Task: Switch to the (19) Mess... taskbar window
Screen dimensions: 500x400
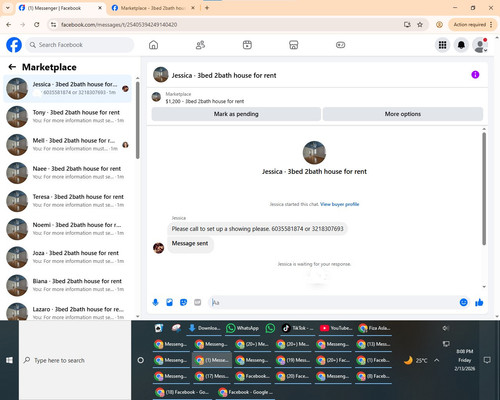Action: point(293,360)
